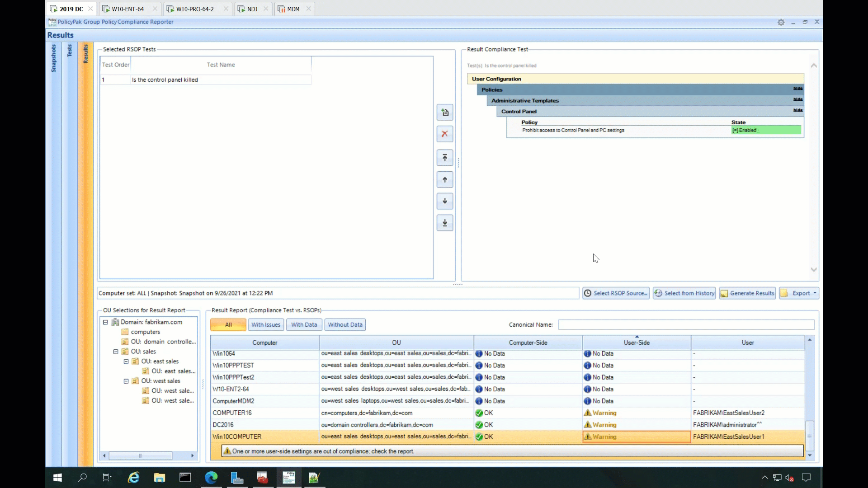868x488 pixels.
Task: Click the No Data info icon for Win1064 computer-side
Action: tap(479, 354)
